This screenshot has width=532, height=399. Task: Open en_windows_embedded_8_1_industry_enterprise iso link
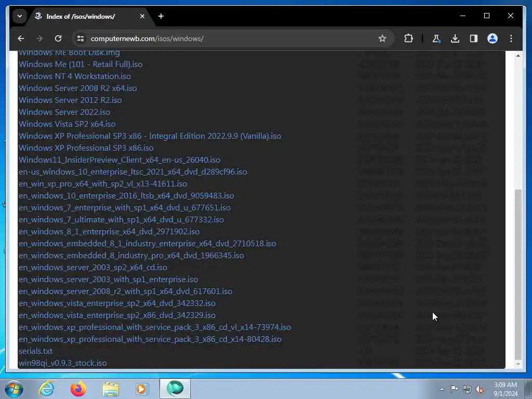[x=147, y=243]
